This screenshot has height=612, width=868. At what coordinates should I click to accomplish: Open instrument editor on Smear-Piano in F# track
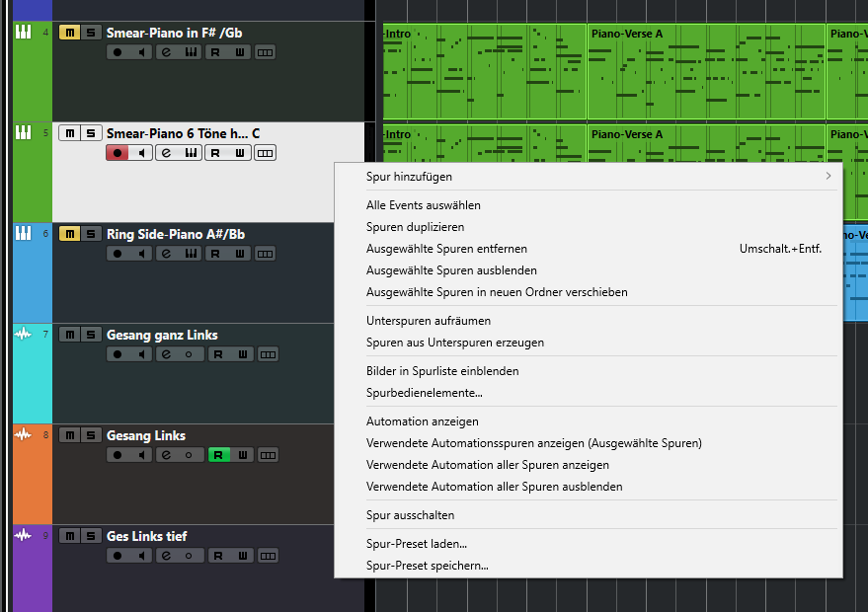click(x=192, y=52)
